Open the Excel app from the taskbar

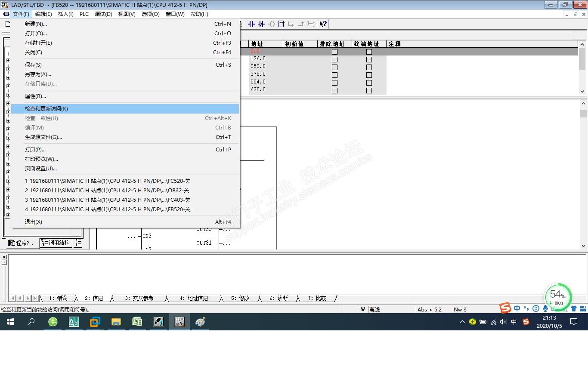pyautogui.click(x=137, y=322)
